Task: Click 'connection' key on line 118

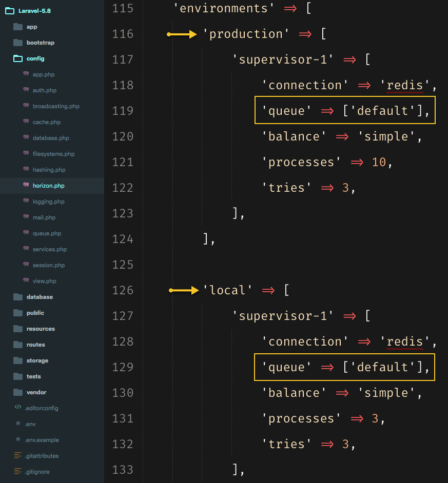Action: (305, 85)
